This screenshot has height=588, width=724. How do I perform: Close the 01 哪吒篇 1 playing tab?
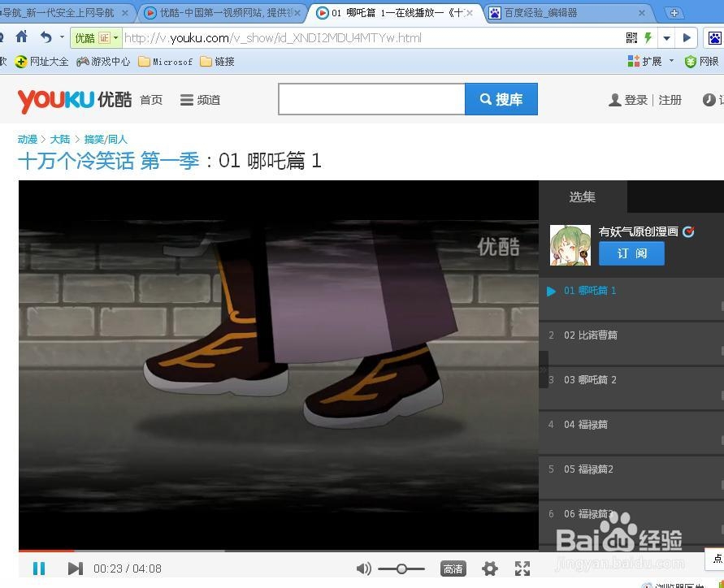tap(470, 13)
